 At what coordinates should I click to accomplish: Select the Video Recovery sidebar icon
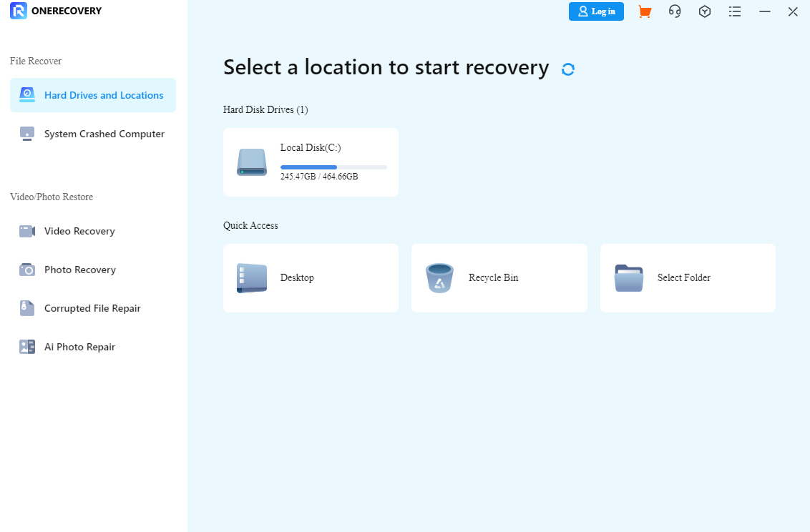tap(27, 231)
